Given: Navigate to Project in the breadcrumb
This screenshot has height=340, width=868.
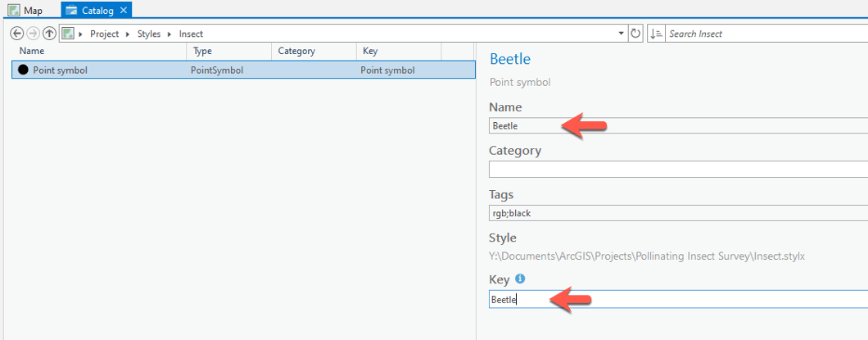Looking at the screenshot, I should pyautogui.click(x=104, y=34).
